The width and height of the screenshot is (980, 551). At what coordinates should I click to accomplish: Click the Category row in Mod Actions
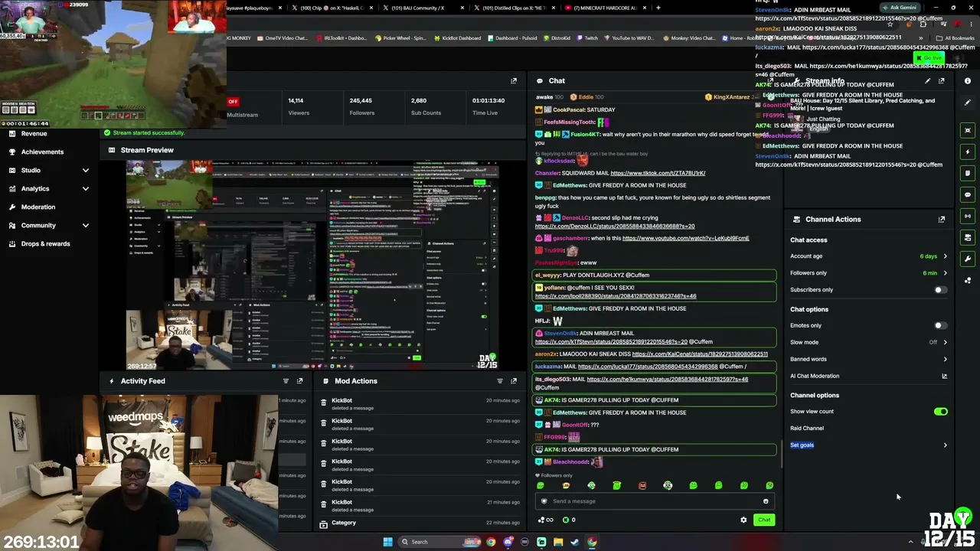420,523
